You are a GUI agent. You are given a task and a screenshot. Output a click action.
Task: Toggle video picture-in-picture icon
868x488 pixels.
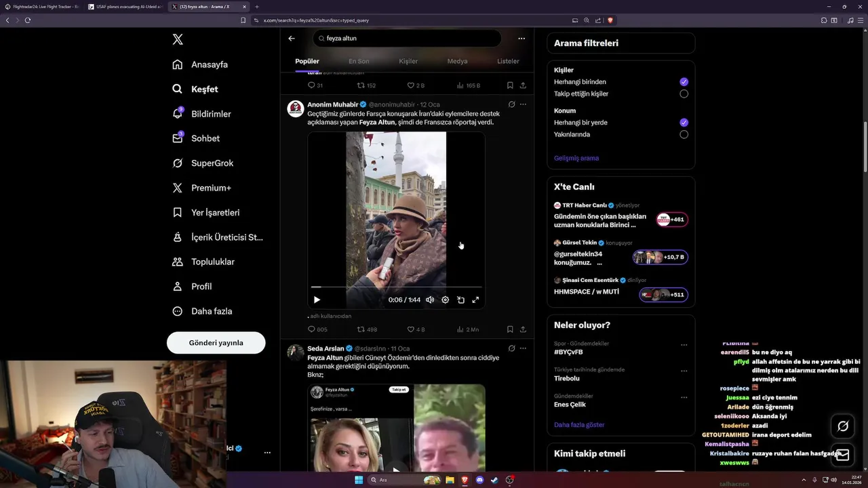(x=460, y=300)
